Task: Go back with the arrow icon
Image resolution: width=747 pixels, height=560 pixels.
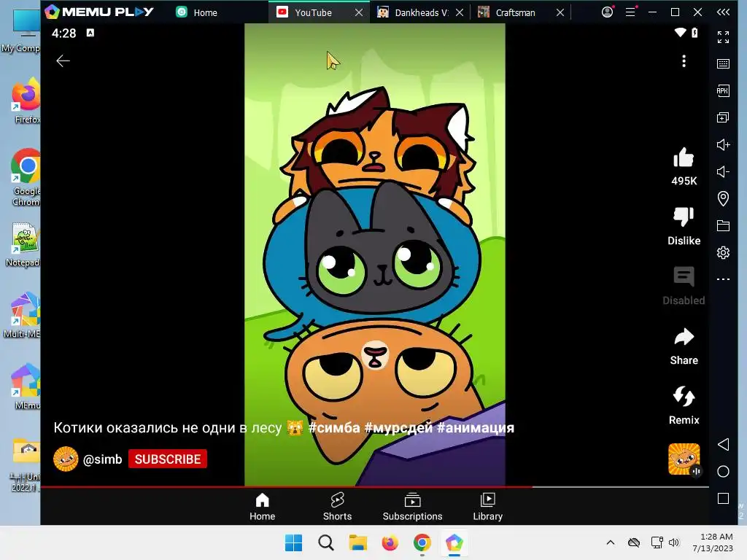Action: (x=63, y=61)
